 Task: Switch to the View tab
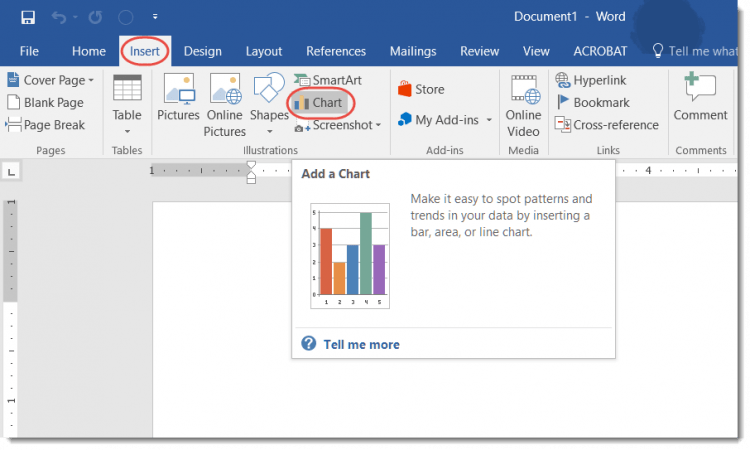pyautogui.click(x=536, y=51)
